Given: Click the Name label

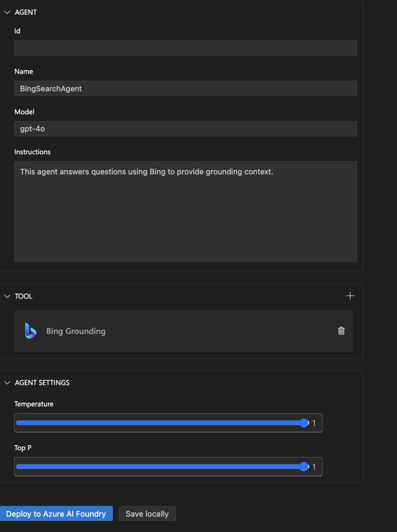Looking at the screenshot, I should pyautogui.click(x=23, y=71).
